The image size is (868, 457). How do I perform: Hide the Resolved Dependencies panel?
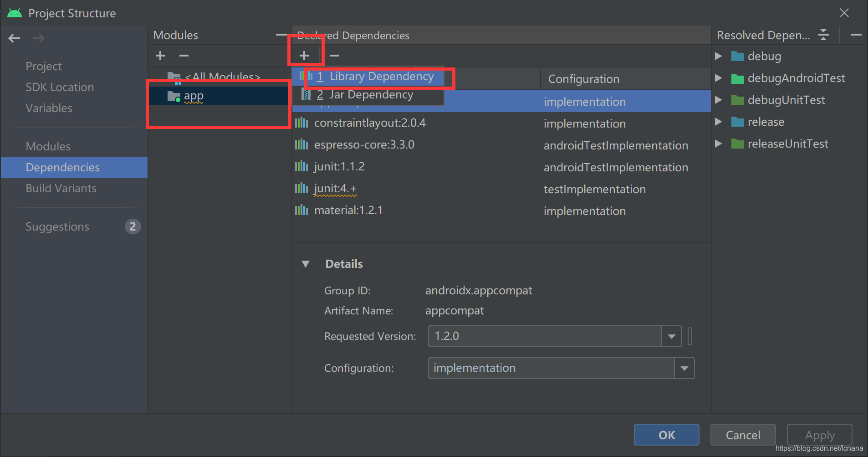click(x=856, y=35)
